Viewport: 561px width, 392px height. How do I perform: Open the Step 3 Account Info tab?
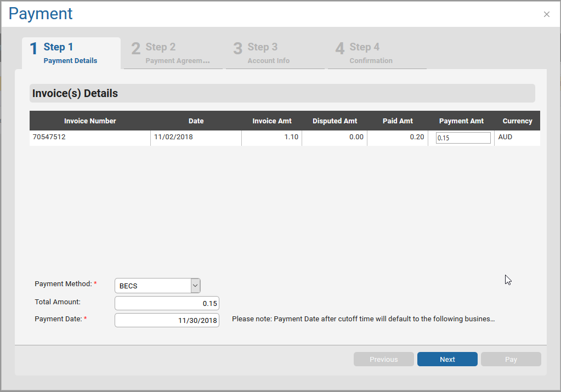pyautogui.click(x=275, y=53)
